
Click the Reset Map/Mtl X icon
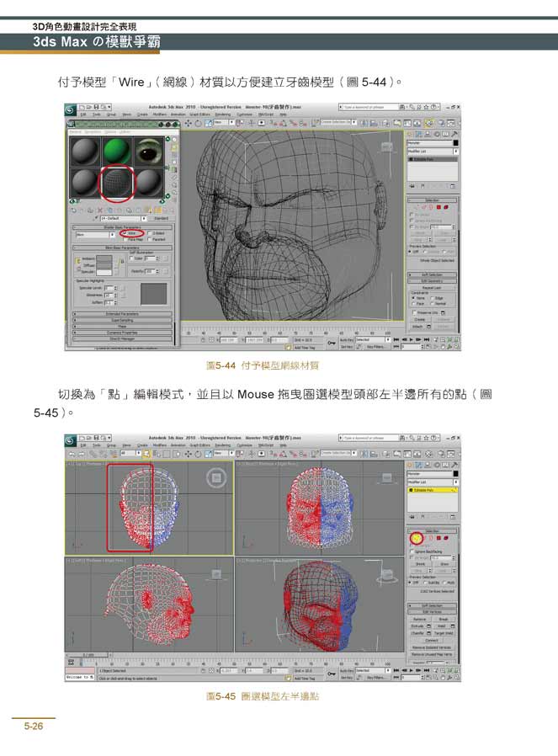(100, 210)
